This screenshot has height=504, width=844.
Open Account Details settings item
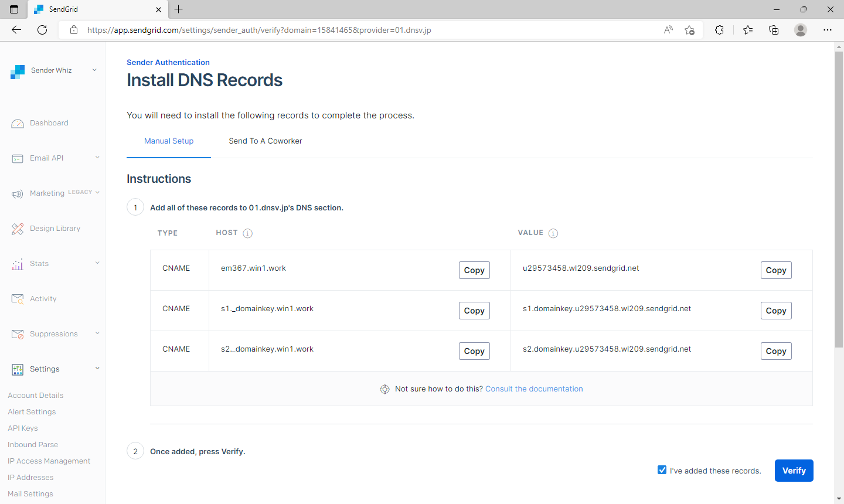click(x=36, y=396)
